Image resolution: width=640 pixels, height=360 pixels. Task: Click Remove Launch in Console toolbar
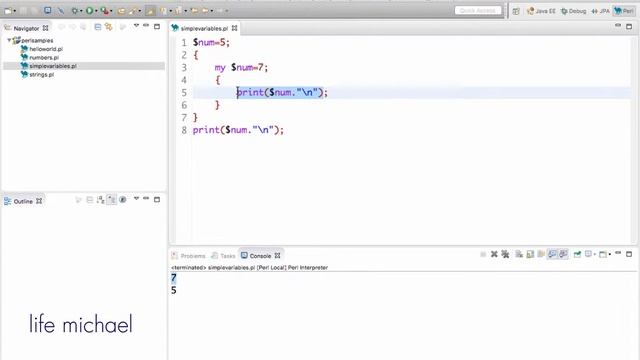[x=494, y=254]
